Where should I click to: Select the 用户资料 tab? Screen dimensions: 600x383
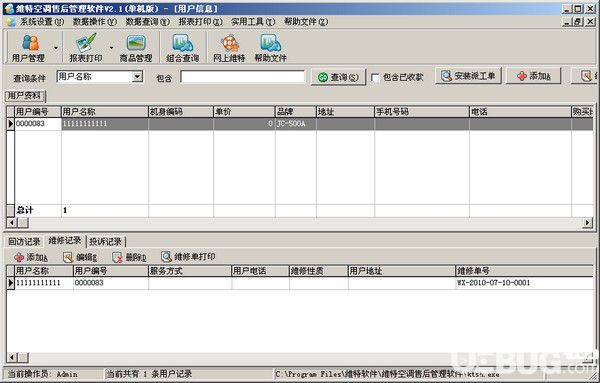click(x=25, y=96)
